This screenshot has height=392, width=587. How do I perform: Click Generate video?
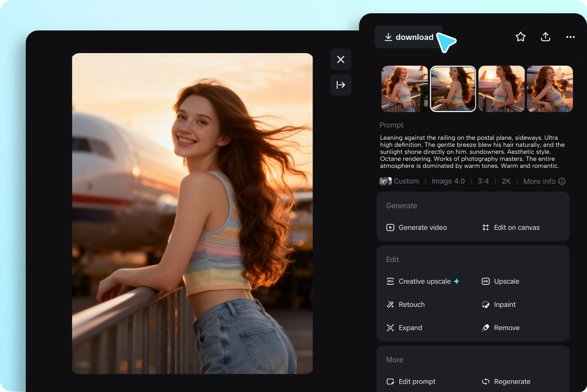point(416,228)
